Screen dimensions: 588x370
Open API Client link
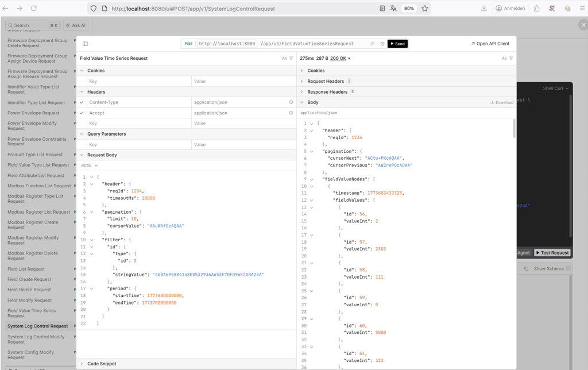click(x=490, y=44)
